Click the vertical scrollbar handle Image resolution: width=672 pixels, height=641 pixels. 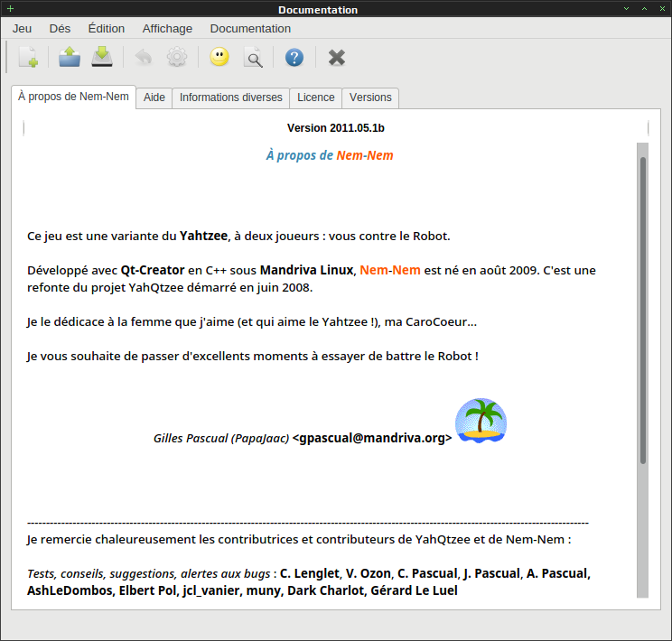coord(642,311)
